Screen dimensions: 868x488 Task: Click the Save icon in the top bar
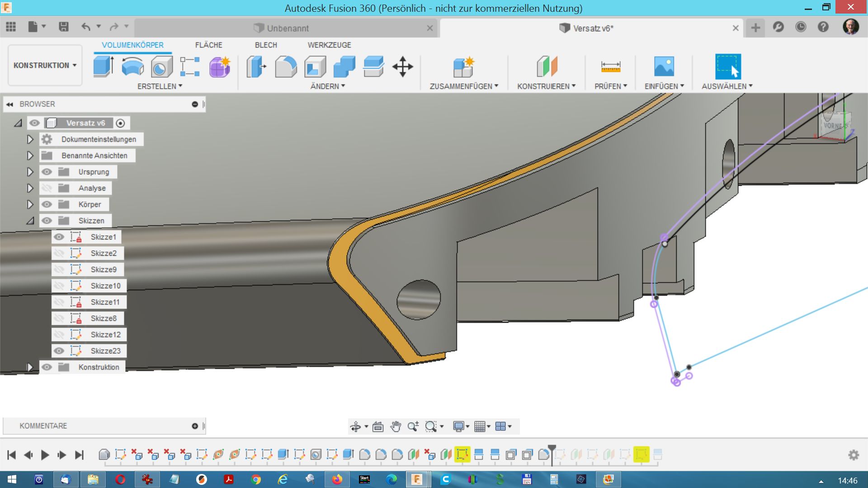[x=64, y=27]
